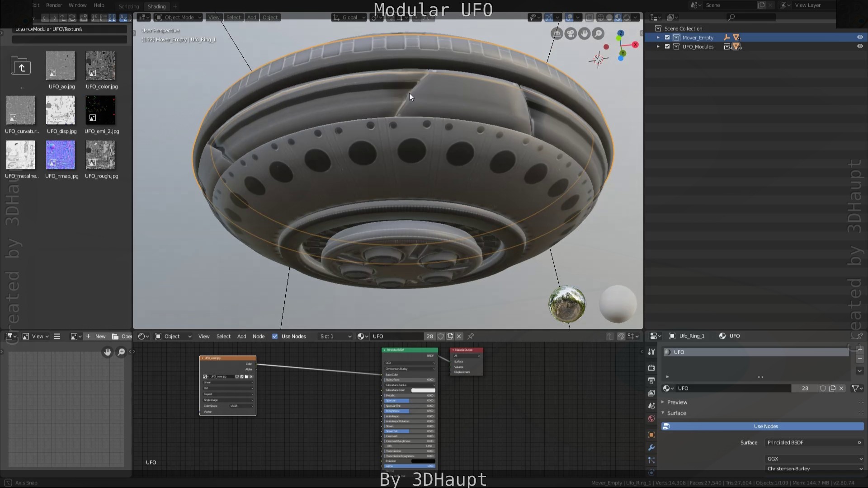Enable the fake user shield on the UFO material
This screenshot has height=488, width=868.
[823, 388]
